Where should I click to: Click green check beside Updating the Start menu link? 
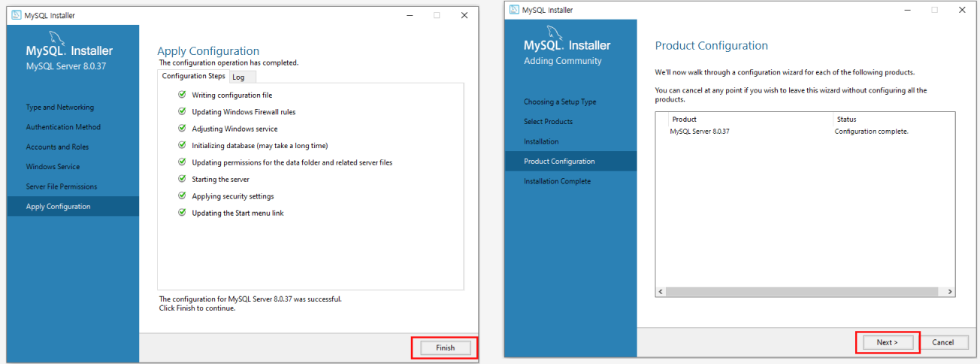[x=182, y=213]
